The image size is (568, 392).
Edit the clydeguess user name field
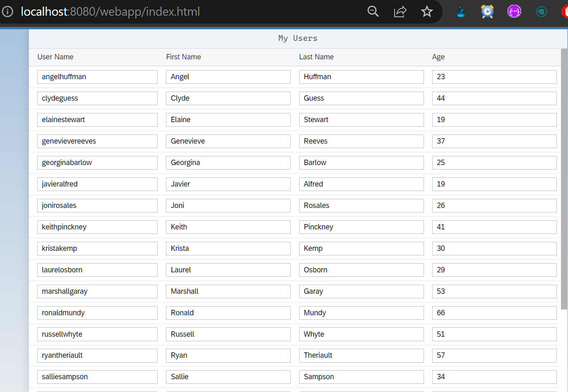[x=97, y=98]
